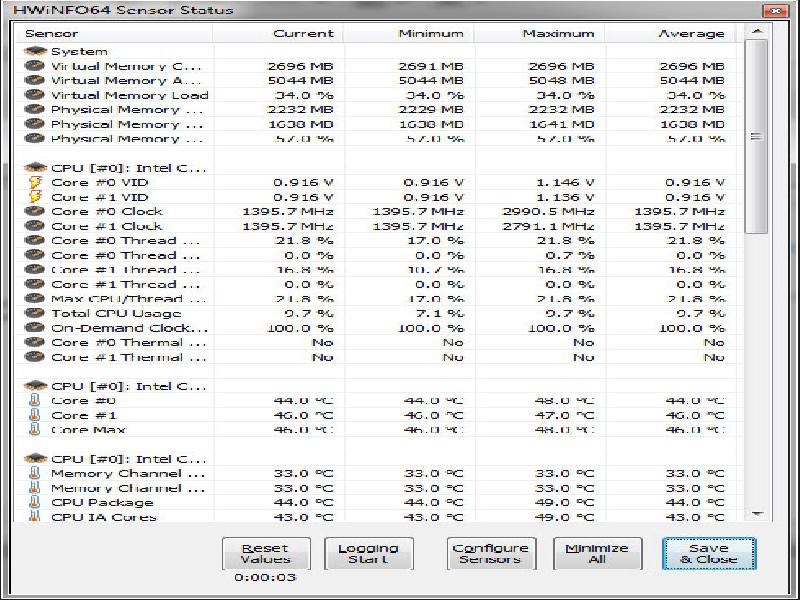This screenshot has width=800, height=600.
Task: Click the Core Max label
Action: pos(88,430)
